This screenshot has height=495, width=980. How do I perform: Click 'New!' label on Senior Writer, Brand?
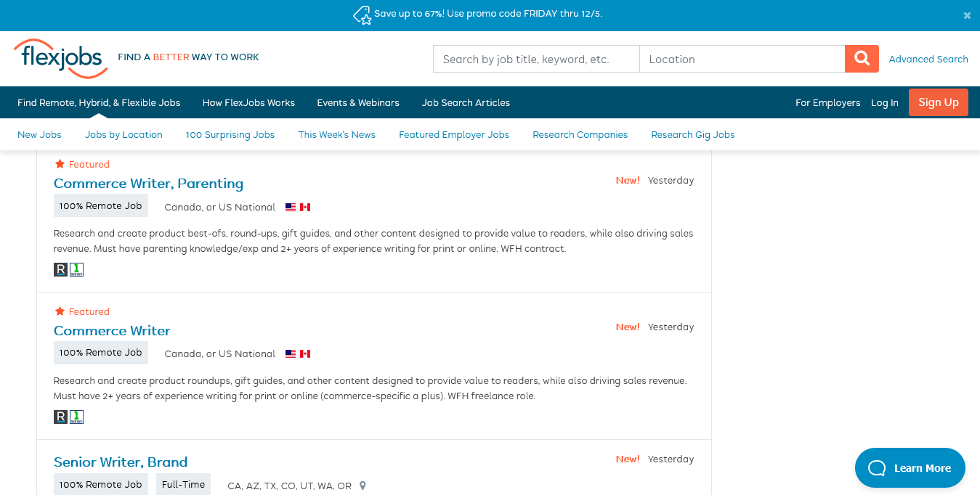pyautogui.click(x=628, y=459)
